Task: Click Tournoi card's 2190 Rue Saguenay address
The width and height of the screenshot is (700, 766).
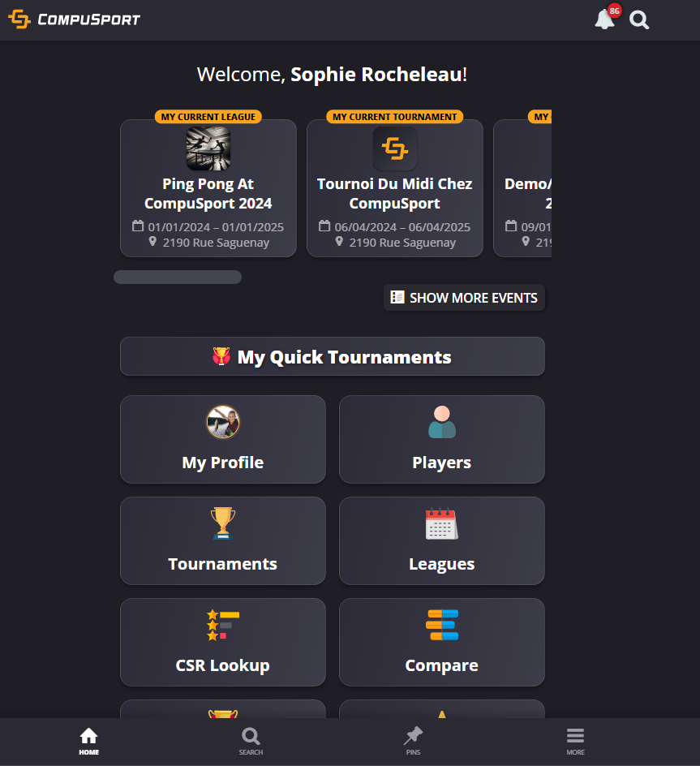Action: pyautogui.click(x=402, y=243)
